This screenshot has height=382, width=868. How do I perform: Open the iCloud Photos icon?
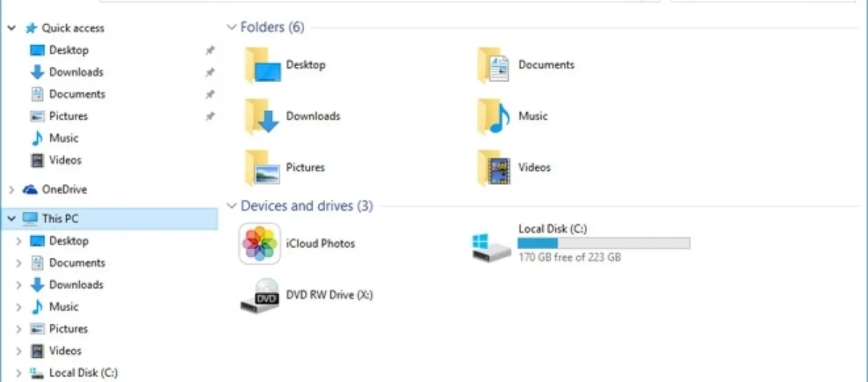tap(259, 244)
